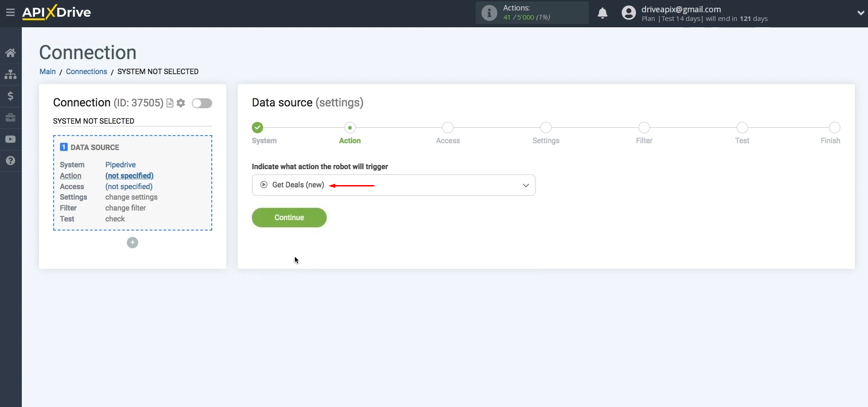The image size is (868, 407).
Task: Go to Main breadcrumb link
Action: (48, 71)
